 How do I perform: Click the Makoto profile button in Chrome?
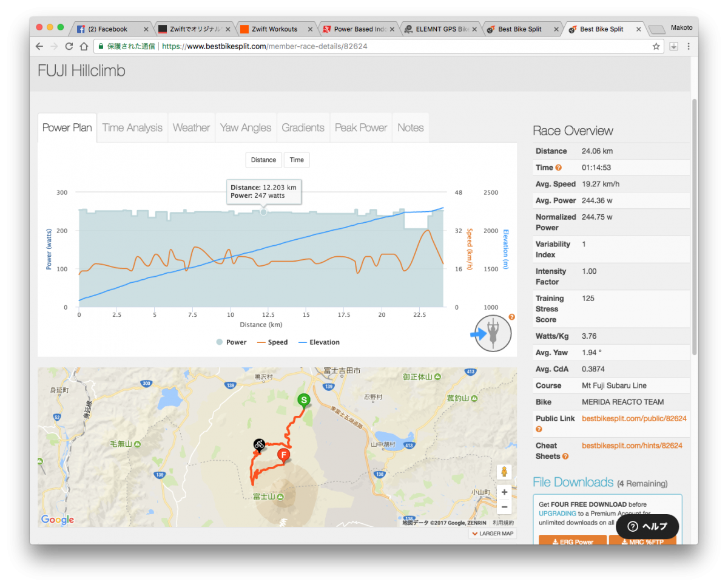(681, 28)
